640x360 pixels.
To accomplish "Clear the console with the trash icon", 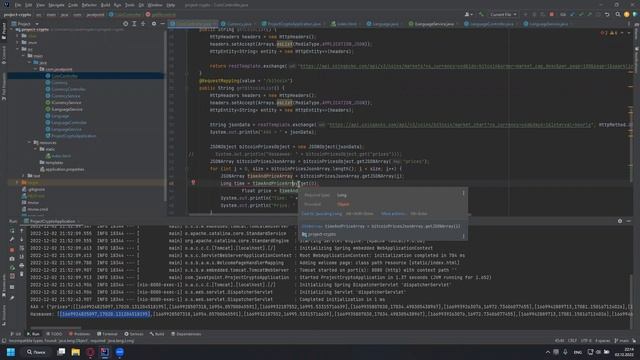I will pos(22,274).
